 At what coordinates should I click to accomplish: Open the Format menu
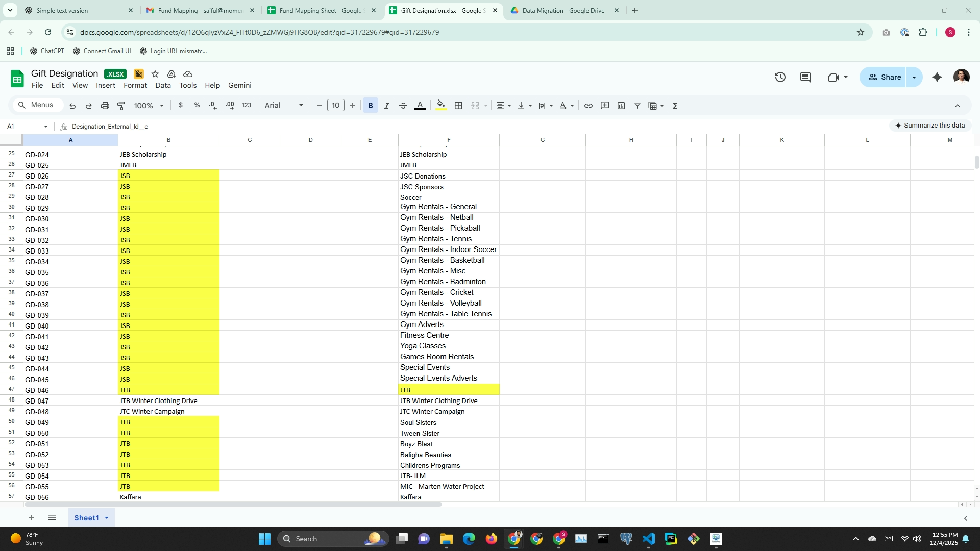(135, 85)
